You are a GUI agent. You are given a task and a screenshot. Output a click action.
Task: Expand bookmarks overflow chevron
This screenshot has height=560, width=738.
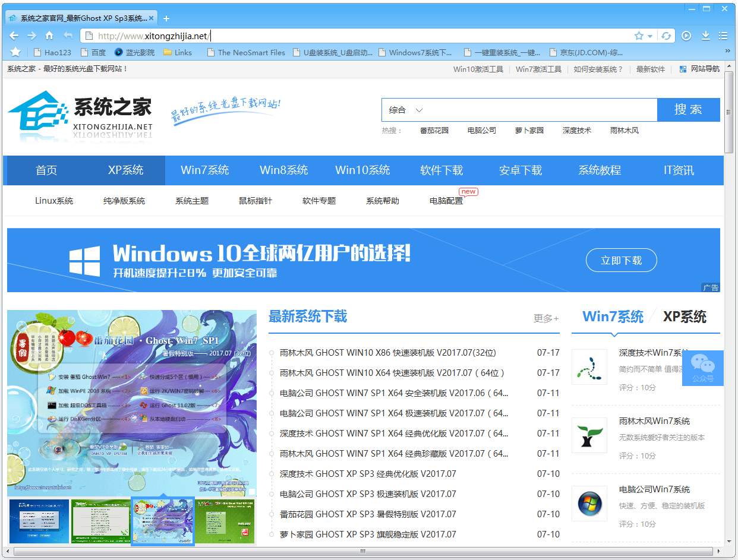[x=727, y=52]
